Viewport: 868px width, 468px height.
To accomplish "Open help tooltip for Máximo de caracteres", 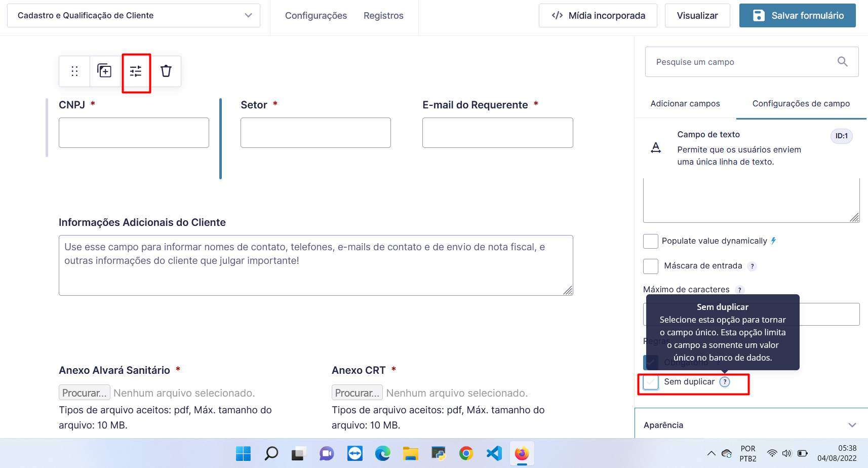I will click(740, 290).
